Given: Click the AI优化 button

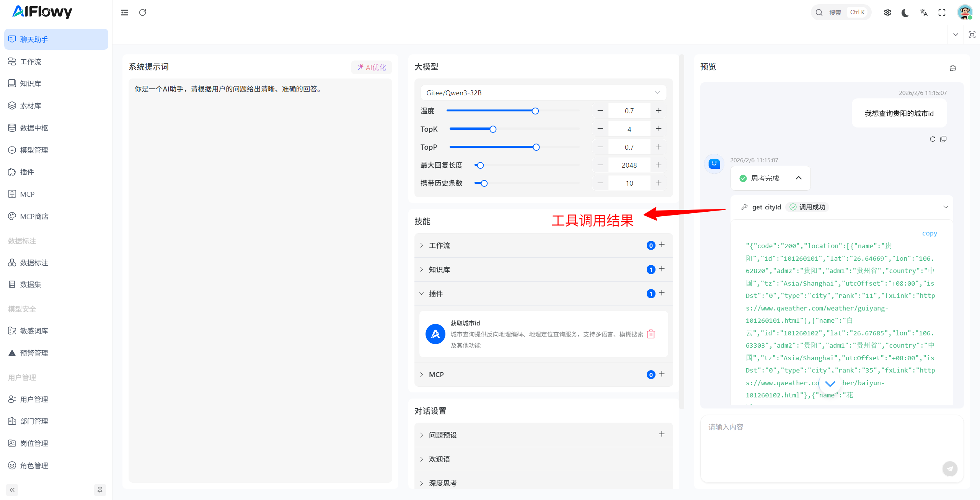Looking at the screenshot, I should click(372, 67).
